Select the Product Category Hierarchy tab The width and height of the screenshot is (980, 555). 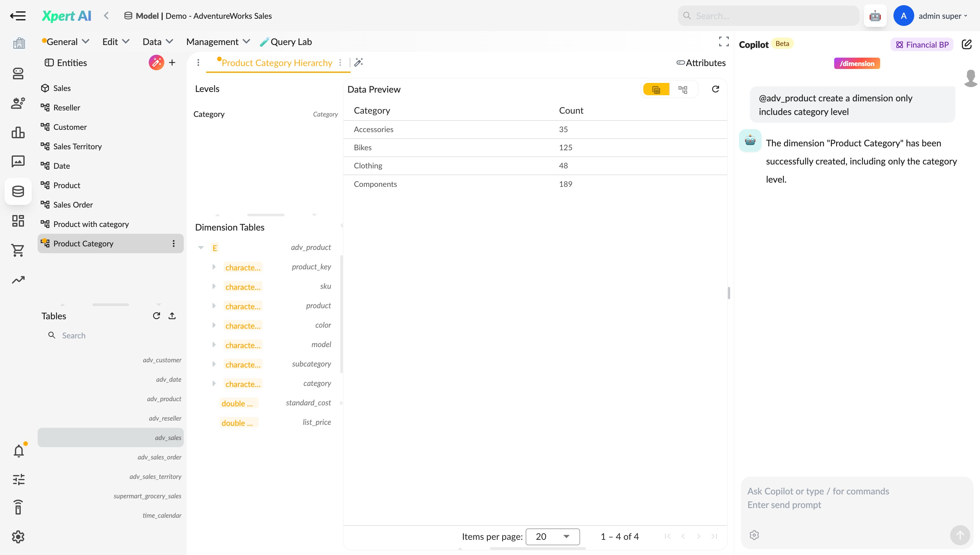point(276,63)
